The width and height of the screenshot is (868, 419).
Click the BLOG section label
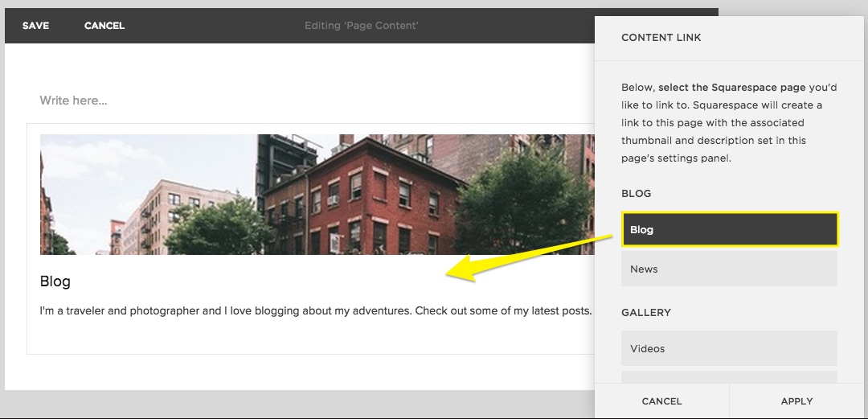pyautogui.click(x=637, y=194)
